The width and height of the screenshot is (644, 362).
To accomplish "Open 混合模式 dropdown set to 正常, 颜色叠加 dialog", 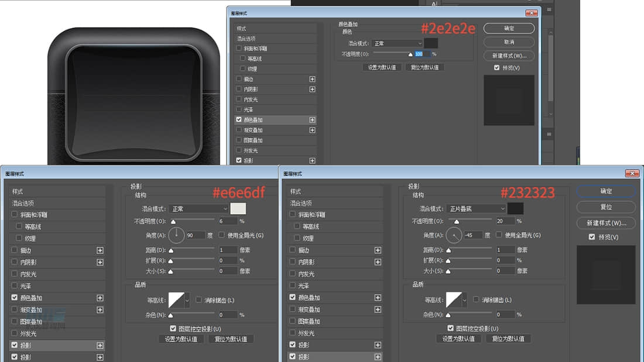I will tap(398, 43).
